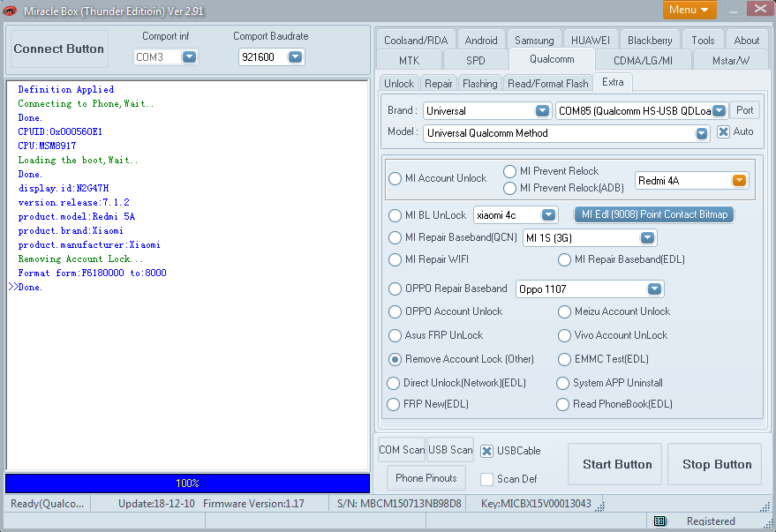Select MI Repair Baseband(QCN) radio button
Image resolution: width=776 pixels, height=532 pixels.
click(395, 238)
